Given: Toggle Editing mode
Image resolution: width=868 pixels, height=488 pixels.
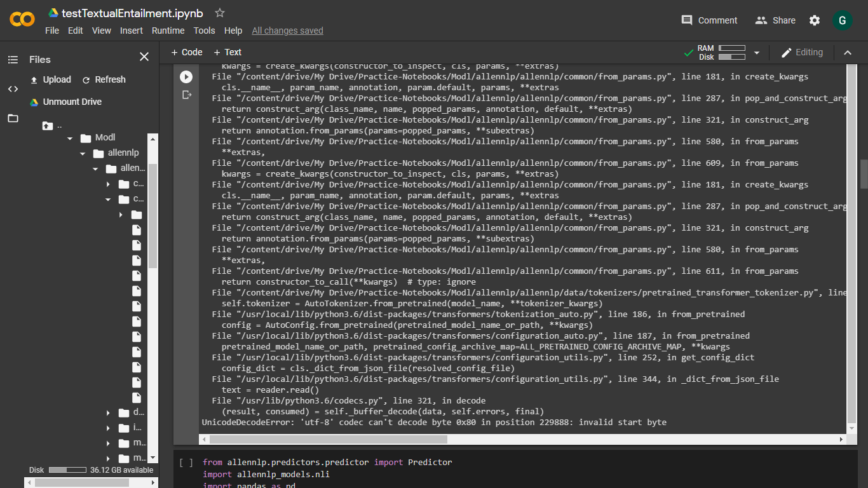Looking at the screenshot, I should click(802, 52).
